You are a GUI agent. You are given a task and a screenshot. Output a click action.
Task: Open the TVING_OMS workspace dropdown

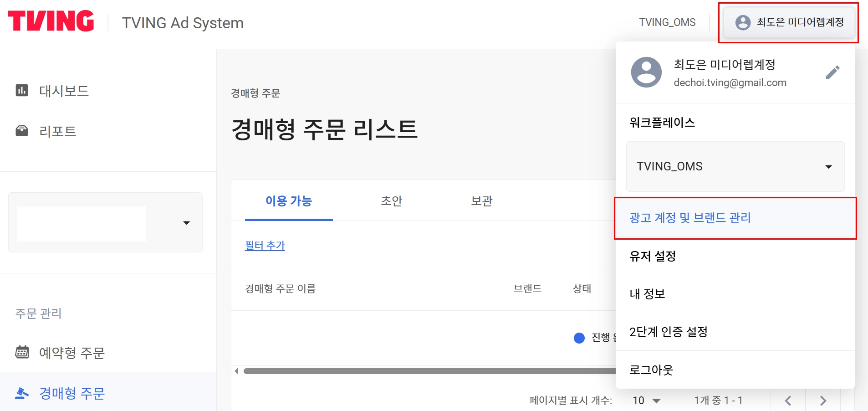pos(735,166)
